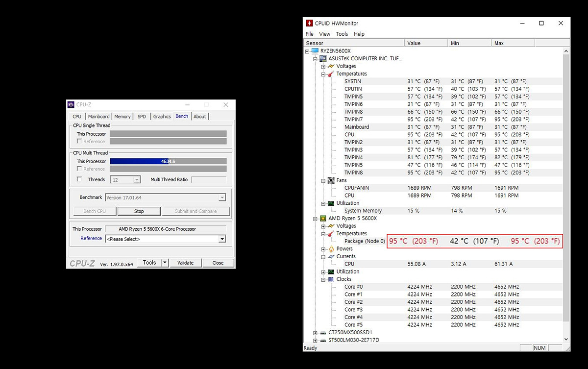Expand the ST500LM030-2E717D node
588x369 pixels.
(315, 340)
